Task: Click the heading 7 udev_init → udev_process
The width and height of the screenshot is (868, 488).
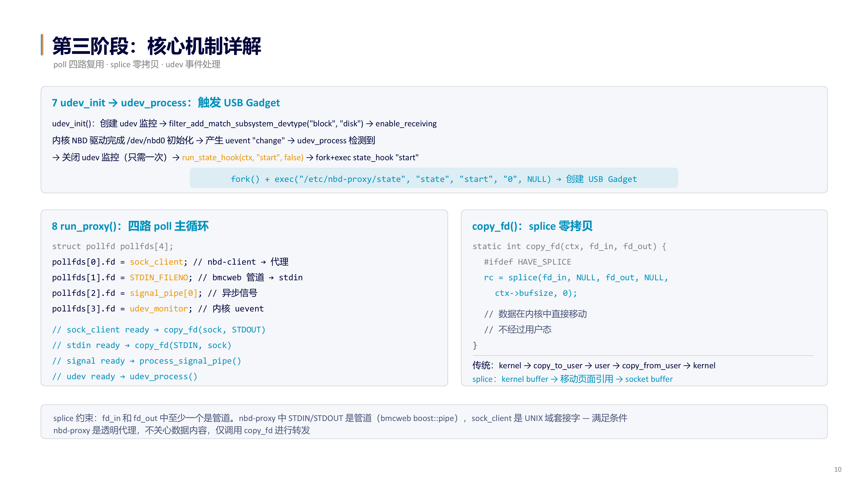Action: click(x=166, y=103)
